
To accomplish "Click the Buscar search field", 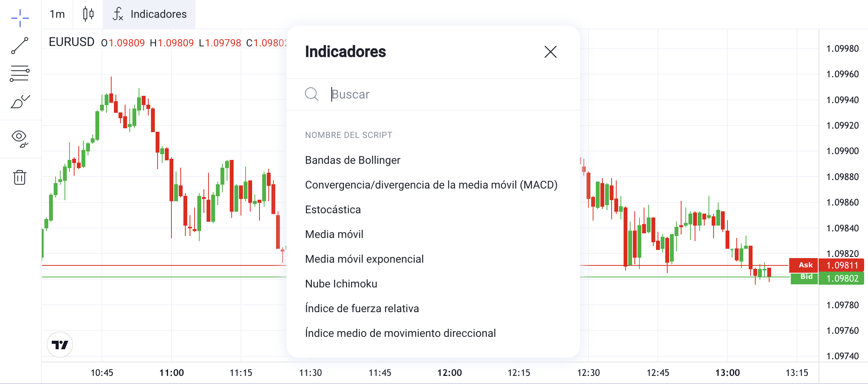I will [x=444, y=94].
